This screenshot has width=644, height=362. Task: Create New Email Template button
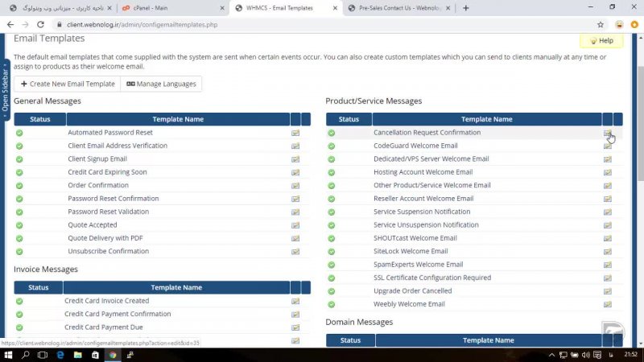[68, 84]
